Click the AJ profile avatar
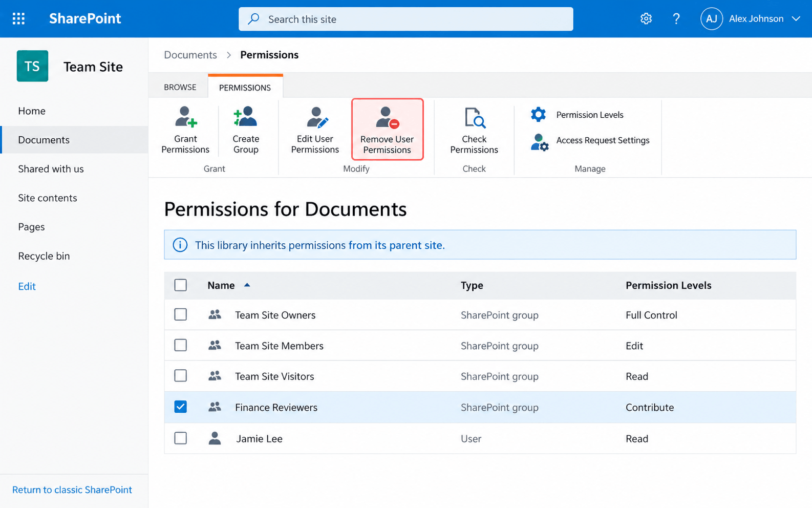 point(711,19)
